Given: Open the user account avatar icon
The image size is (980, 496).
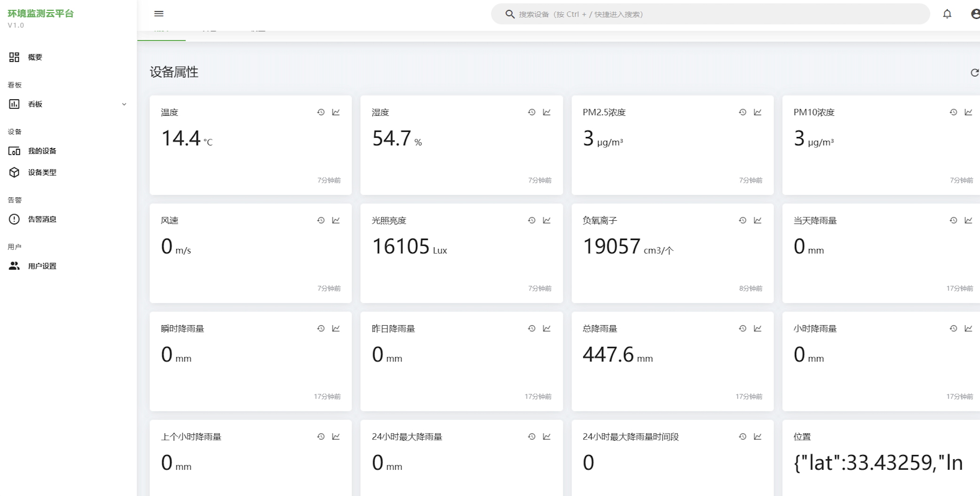Looking at the screenshot, I should coord(976,14).
